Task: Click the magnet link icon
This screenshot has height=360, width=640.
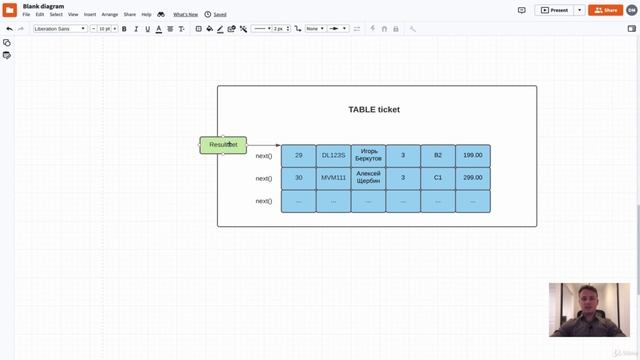Action: (x=384, y=29)
